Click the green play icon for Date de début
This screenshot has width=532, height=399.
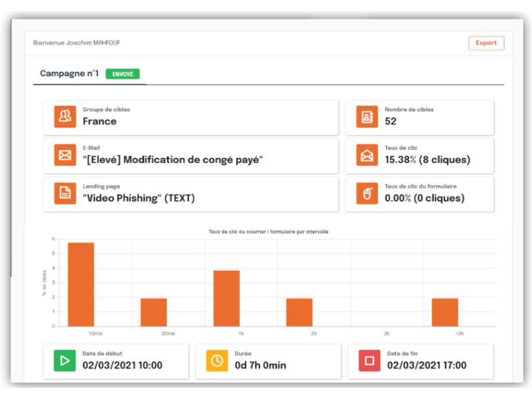click(x=65, y=361)
